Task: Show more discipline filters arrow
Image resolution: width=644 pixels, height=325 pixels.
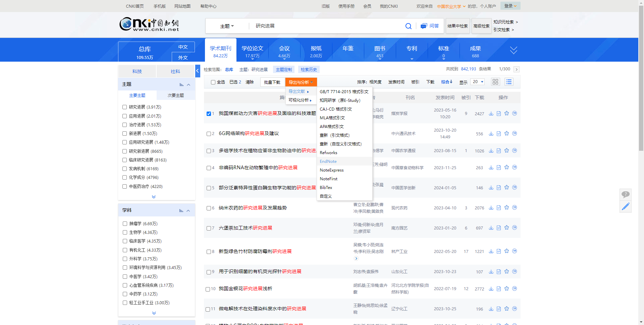Action: point(154,313)
